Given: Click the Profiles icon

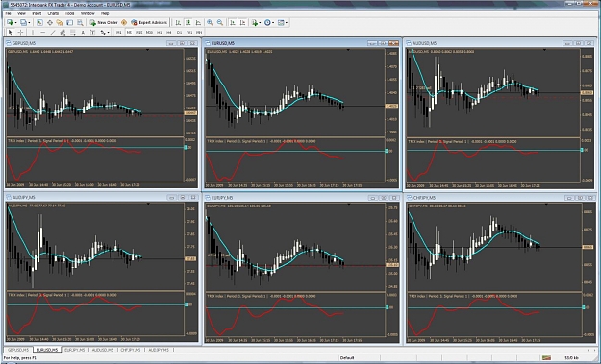Looking at the screenshot, I should pos(23,23).
